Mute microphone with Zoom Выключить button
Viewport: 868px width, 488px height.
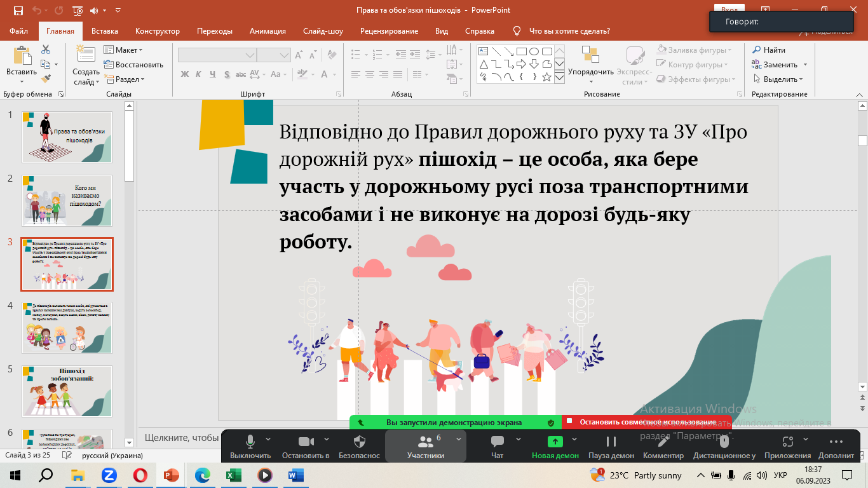(x=250, y=446)
